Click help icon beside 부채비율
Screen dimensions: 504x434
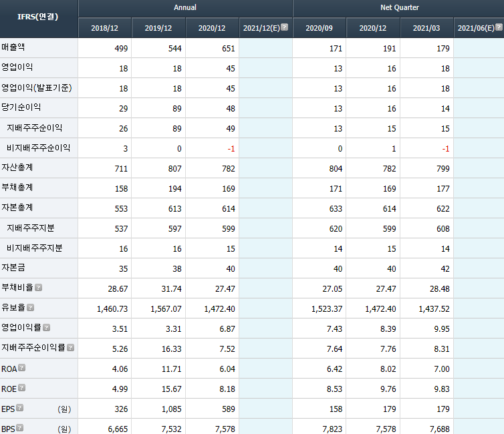pyautogui.click(x=39, y=288)
